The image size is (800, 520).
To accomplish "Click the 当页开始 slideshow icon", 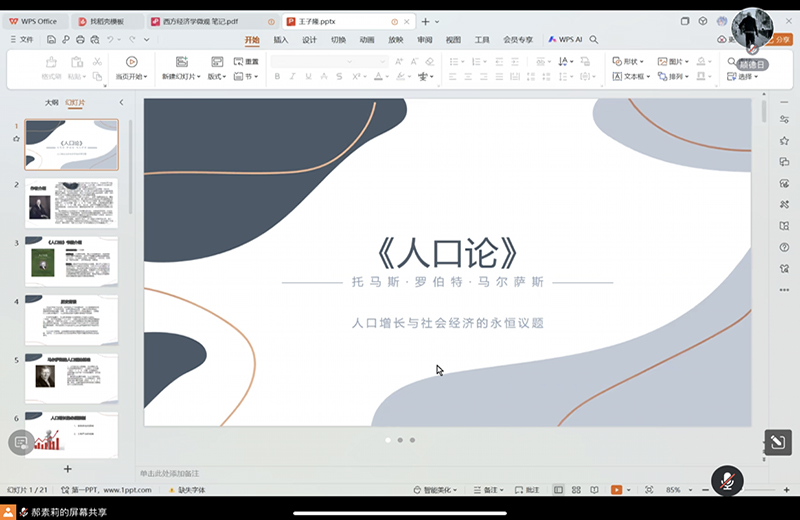I will pyautogui.click(x=129, y=62).
